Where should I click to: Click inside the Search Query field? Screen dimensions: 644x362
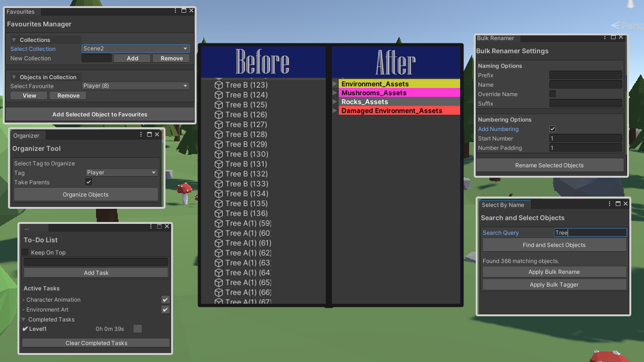click(x=590, y=232)
